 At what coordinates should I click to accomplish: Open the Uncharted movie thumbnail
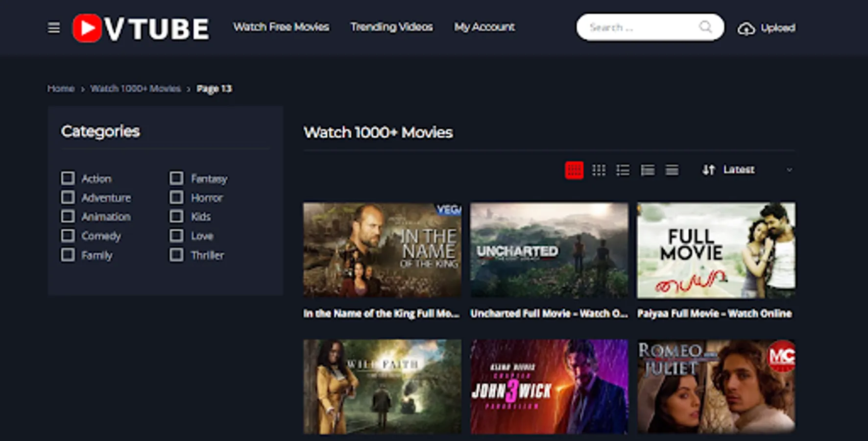[549, 250]
